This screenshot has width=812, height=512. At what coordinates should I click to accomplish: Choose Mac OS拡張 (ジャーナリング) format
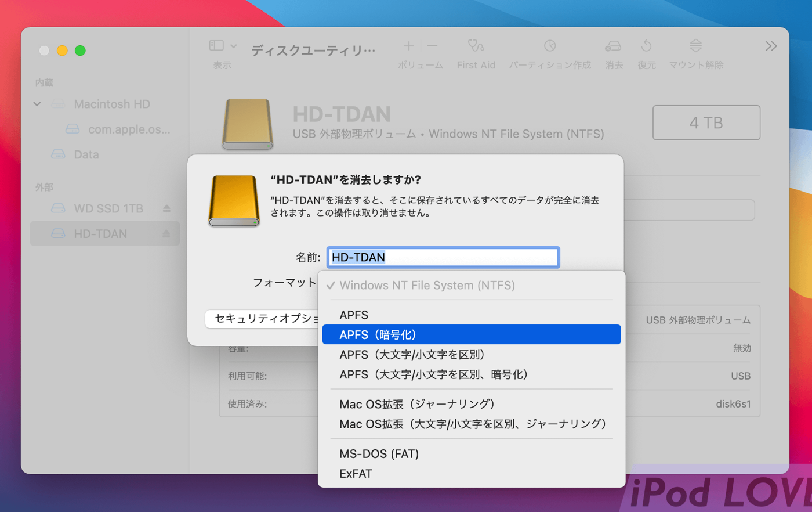[416, 404]
